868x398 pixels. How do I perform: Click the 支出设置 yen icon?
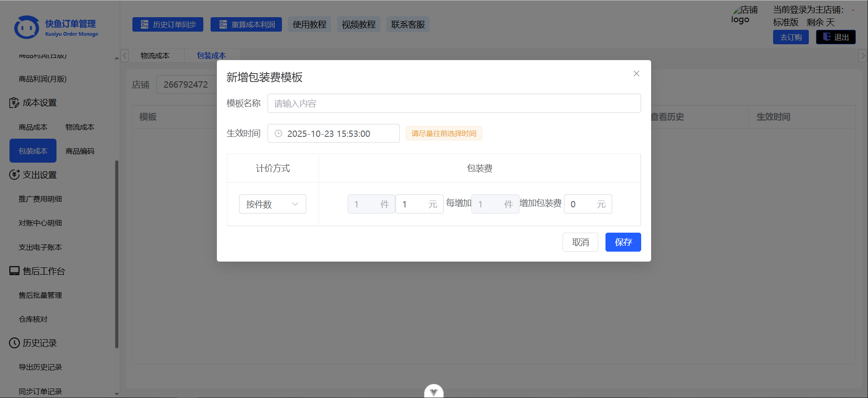coord(14,175)
